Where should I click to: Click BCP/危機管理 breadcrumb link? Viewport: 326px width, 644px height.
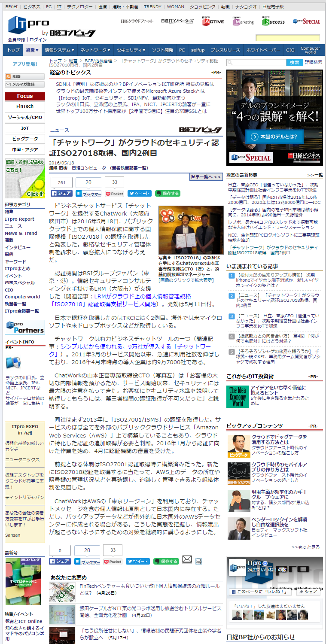pos(98,61)
